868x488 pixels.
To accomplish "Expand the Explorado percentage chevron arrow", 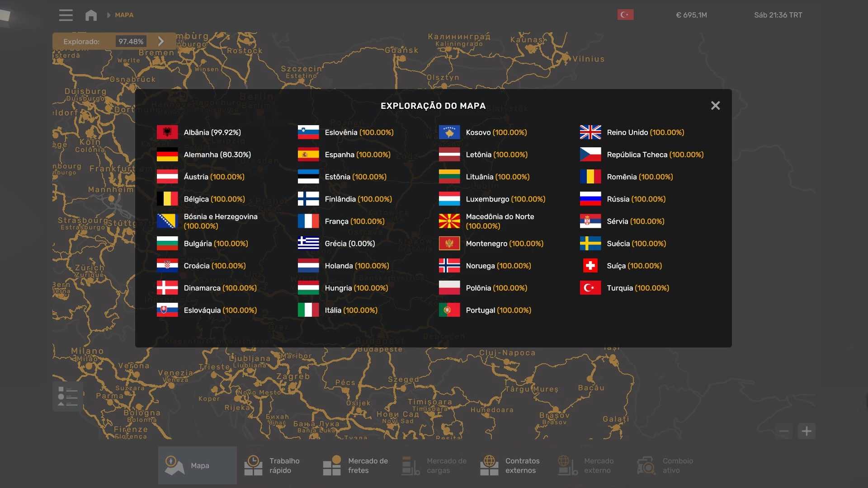I will click(x=161, y=42).
